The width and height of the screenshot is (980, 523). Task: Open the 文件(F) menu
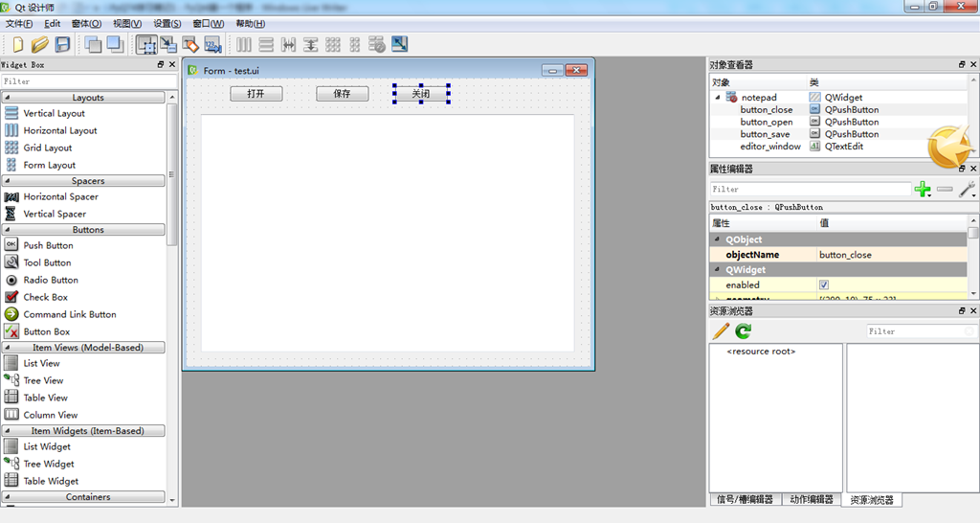coord(19,24)
